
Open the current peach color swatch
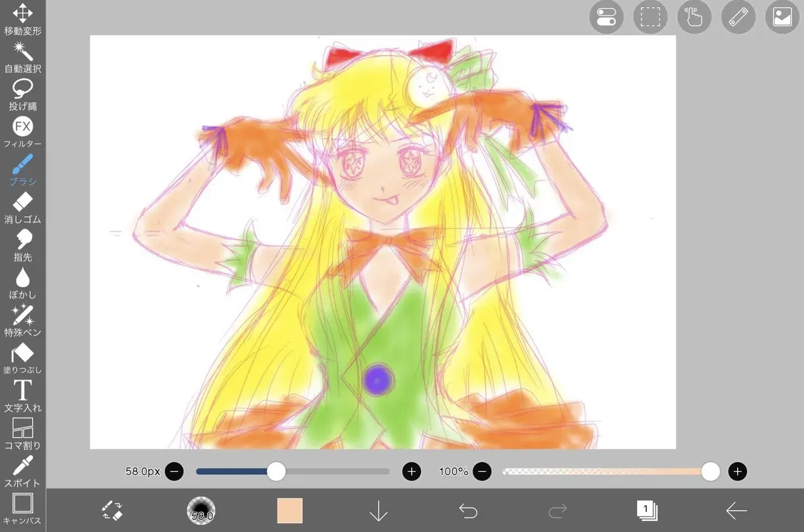coord(290,511)
